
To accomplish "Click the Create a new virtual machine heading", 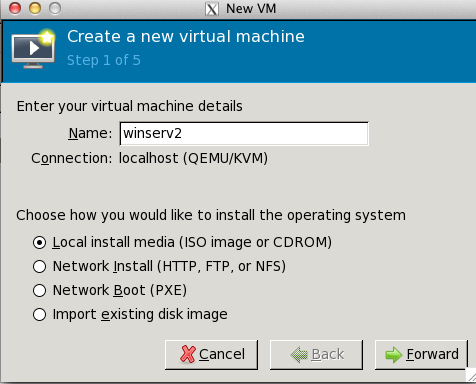I will coord(186,36).
